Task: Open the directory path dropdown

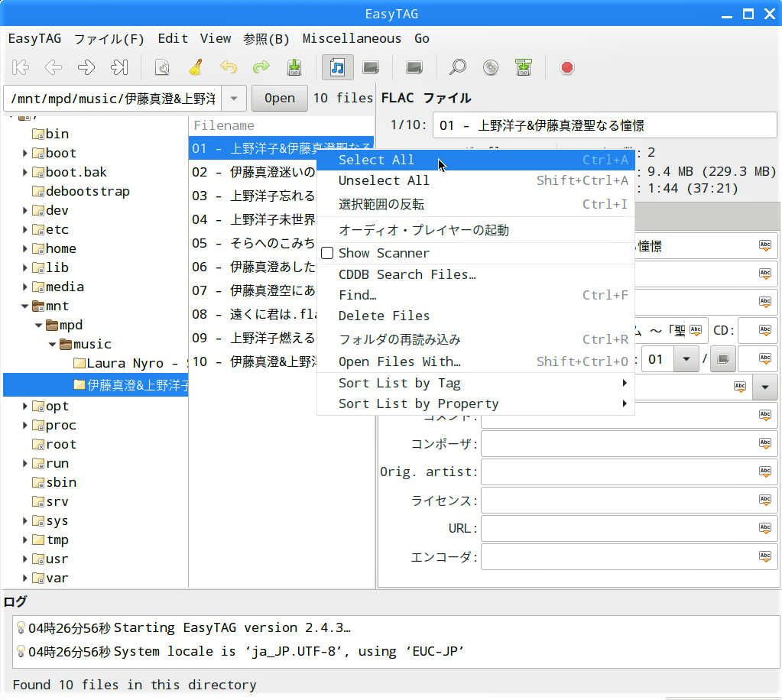Action: pos(234,99)
